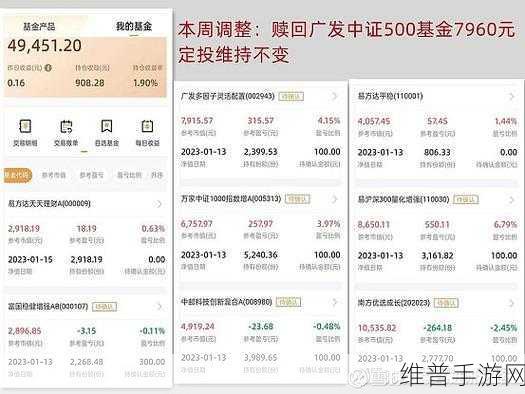Select profit ratio 3.97%
Viewport: 525px width, 394px height.
coord(329,224)
